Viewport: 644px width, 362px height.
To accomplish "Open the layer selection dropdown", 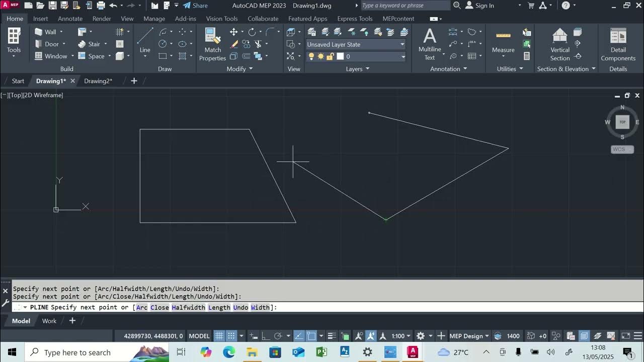I will 402,57.
